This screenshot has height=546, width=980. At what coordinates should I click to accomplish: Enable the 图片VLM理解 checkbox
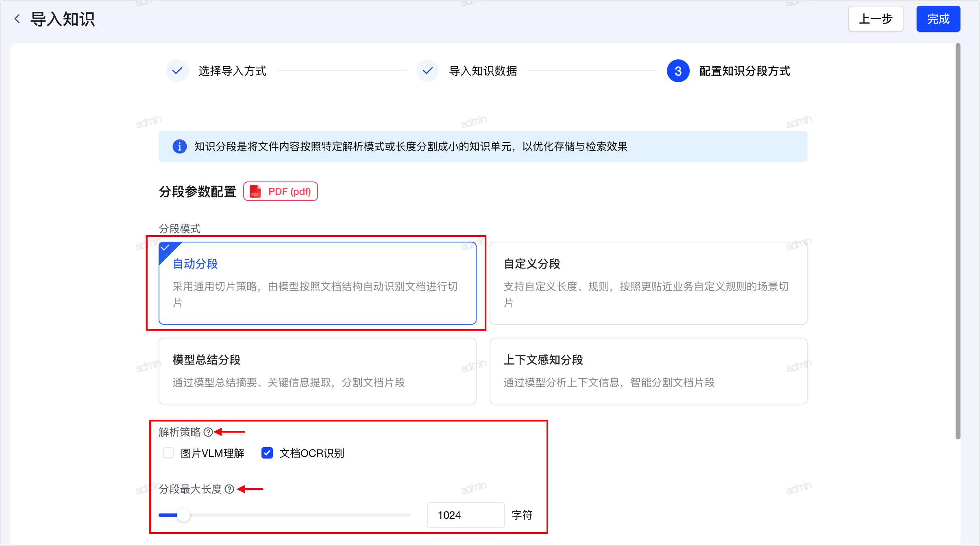pyautogui.click(x=168, y=453)
